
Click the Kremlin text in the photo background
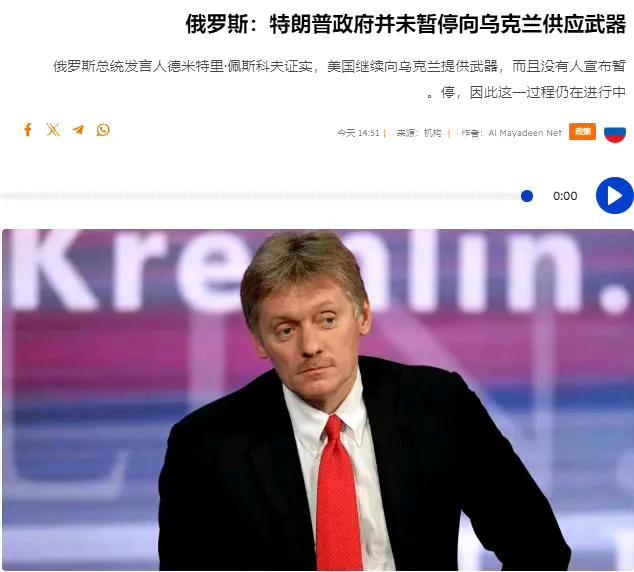point(318,271)
